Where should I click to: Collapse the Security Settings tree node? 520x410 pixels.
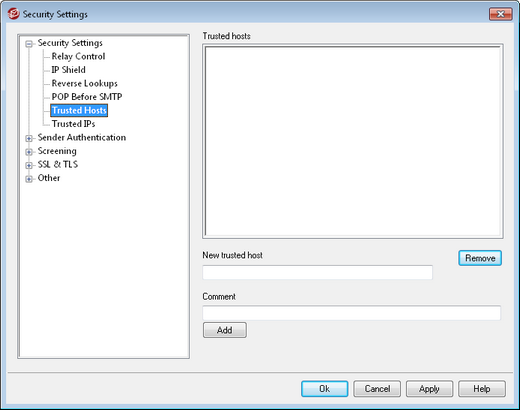click(x=29, y=44)
